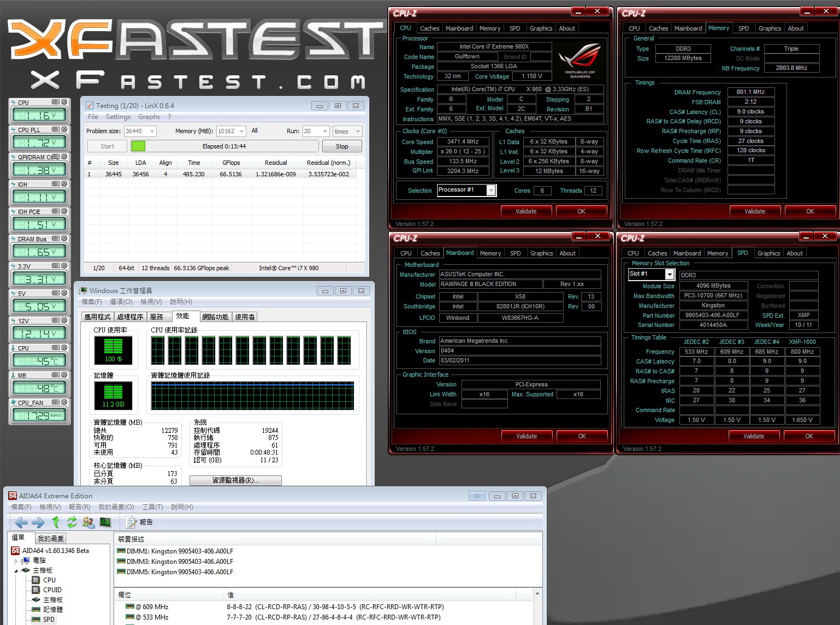Open About tab in CPU-Z Mainboard window
This screenshot has height=625, width=840.
pos(567,253)
